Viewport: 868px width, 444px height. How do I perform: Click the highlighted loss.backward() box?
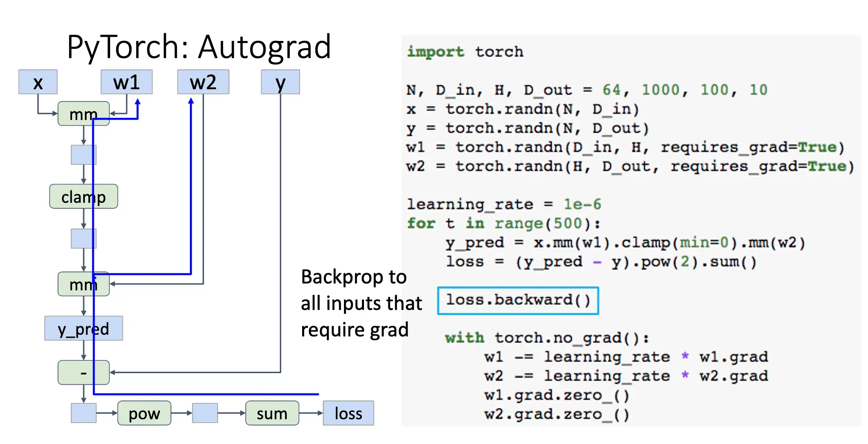click(518, 301)
